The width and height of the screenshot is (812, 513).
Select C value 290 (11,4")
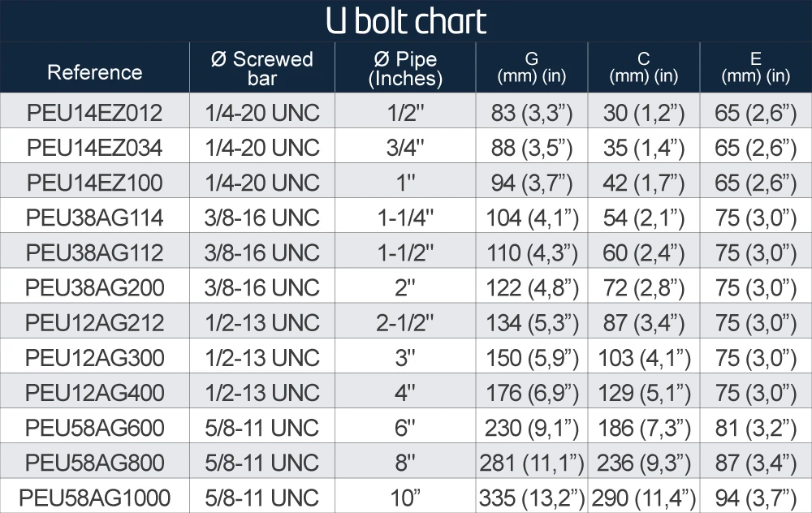[644, 498]
